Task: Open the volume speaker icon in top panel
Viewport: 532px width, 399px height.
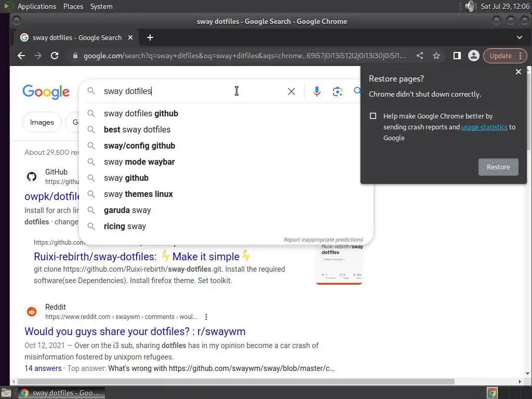Action: [470, 6]
